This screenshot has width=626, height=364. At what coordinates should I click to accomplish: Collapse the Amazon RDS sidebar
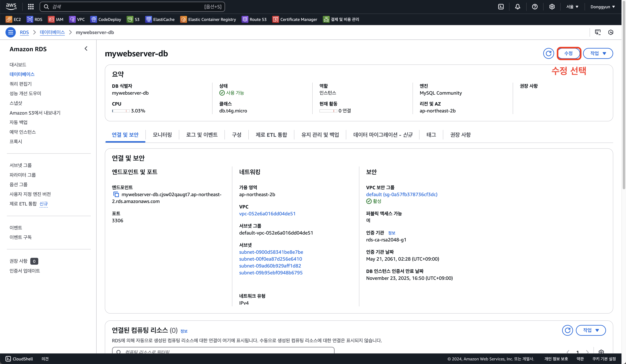point(86,49)
